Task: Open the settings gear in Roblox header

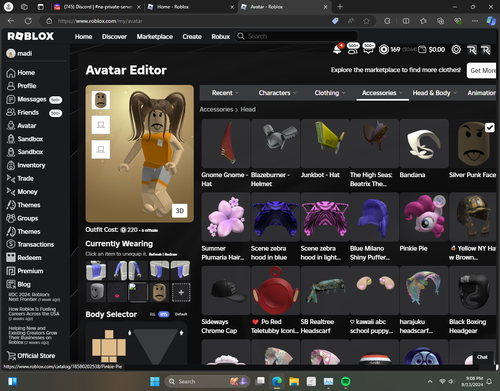Action: 456,50
